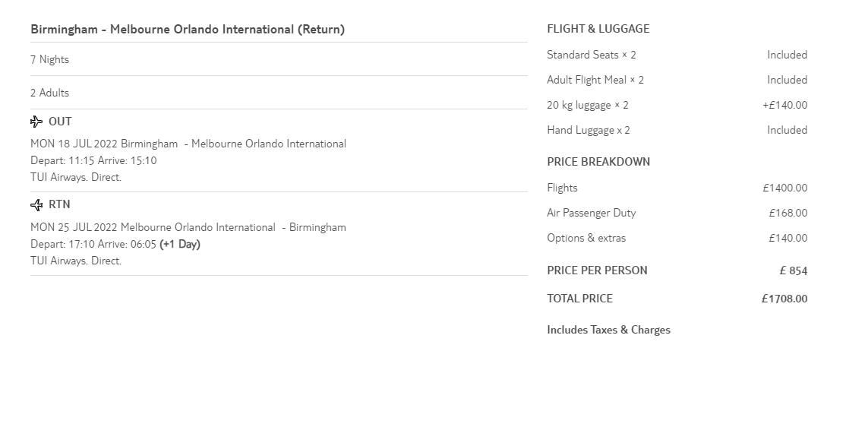Click the OUT flight label
This screenshot has height=446, width=868.
(60, 122)
